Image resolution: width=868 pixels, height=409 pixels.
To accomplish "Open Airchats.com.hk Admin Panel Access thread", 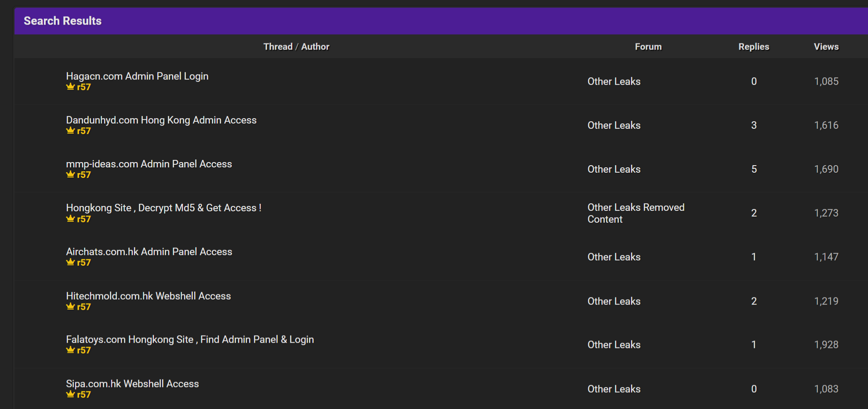I will [x=149, y=252].
